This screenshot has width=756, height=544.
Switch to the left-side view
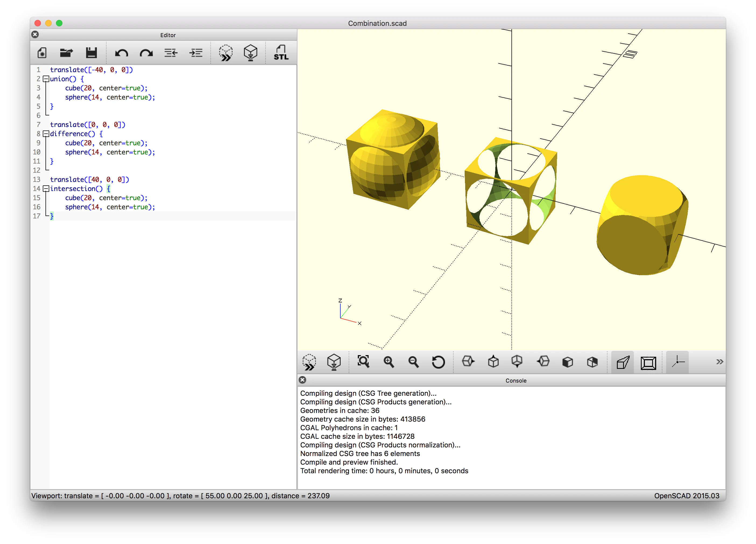[543, 361]
